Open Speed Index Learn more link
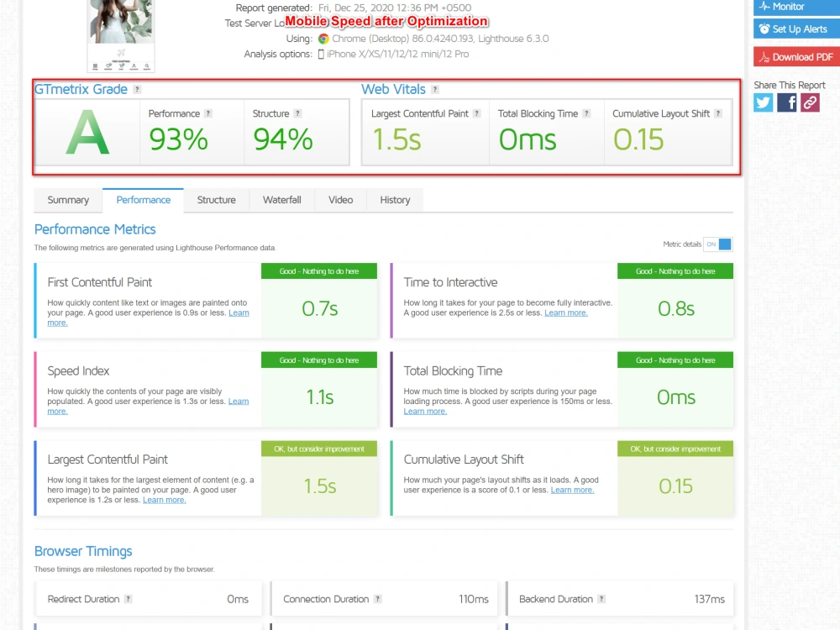 (239, 402)
